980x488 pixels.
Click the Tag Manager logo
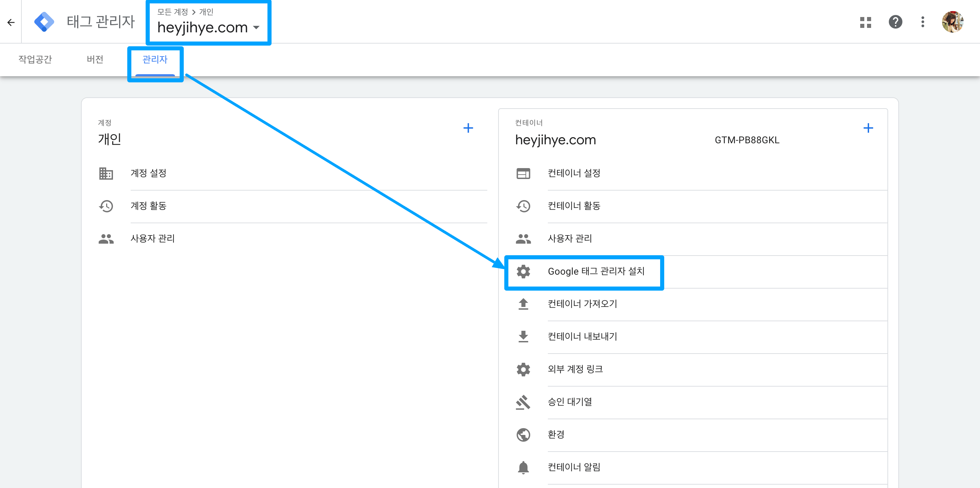point(44,22)
